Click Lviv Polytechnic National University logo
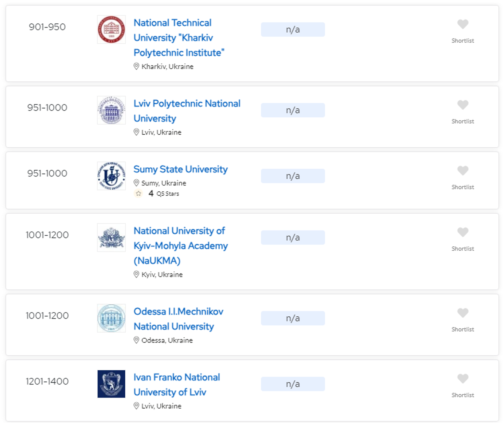Screen dimensions: 504x428 (x=111, y=110)
